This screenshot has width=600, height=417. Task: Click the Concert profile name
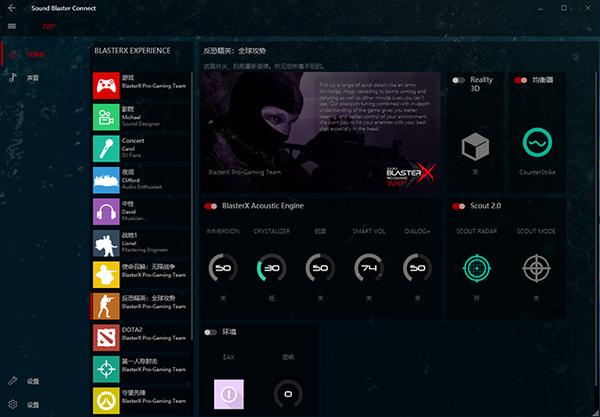pos(133,140)
